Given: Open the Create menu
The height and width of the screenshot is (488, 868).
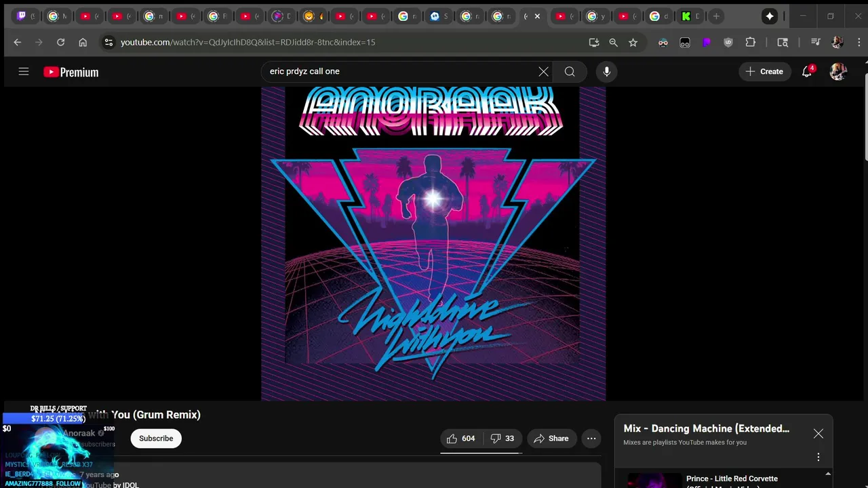Looking at the screenshot, I should click(x=764, y=71).
